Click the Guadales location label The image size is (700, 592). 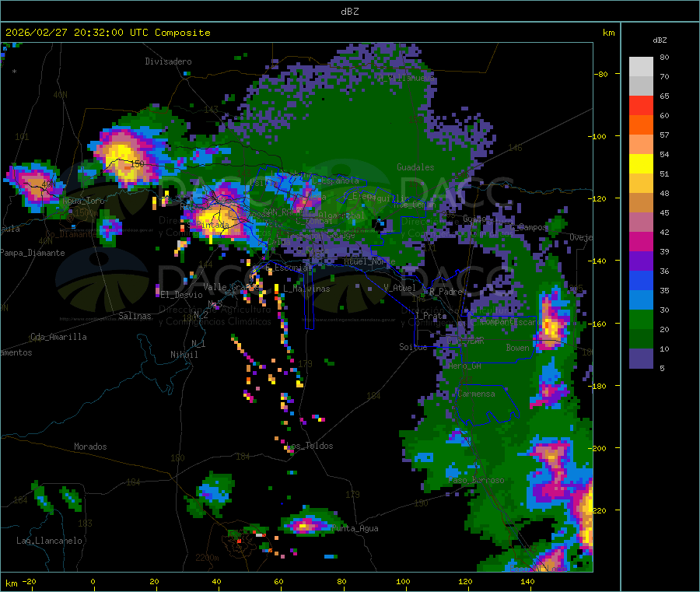pyautogui.click(x=415, y=167)
